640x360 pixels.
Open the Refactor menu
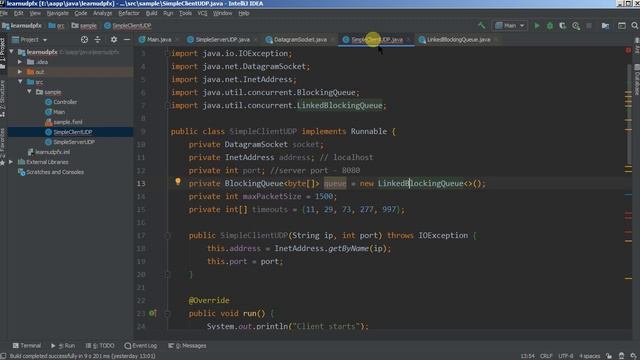coord(129,13)
